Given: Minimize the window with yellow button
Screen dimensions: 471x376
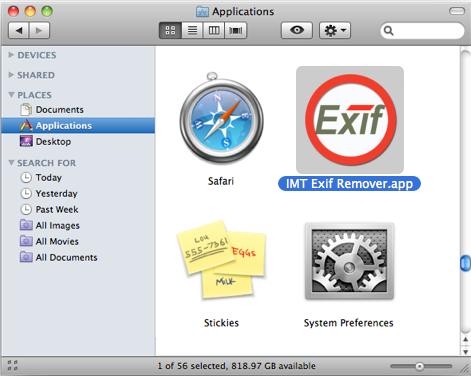Looking at the screenshot, I should point(30,11).
